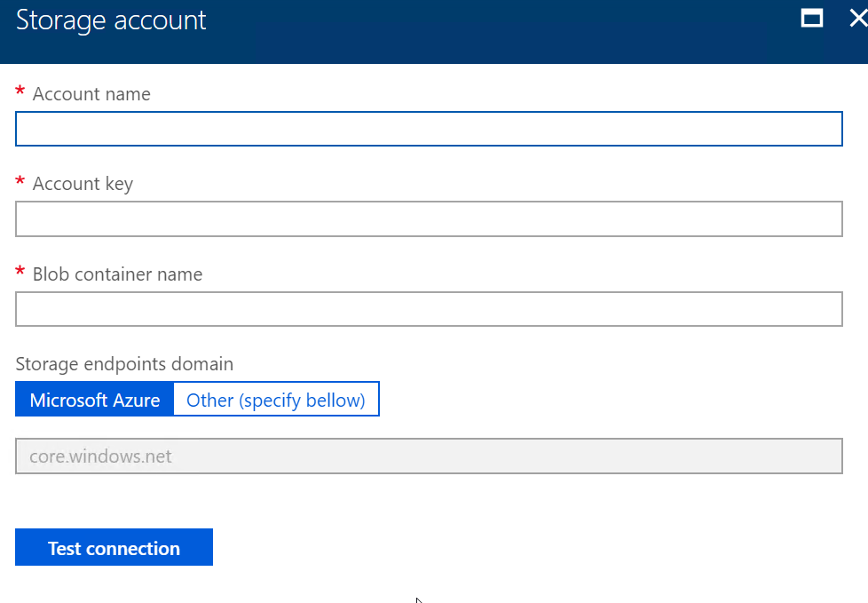Image resolution: width=868 pixels, height=603 pixels.
Task: Click red asterisk beside Account name
Action: point(20,91)
